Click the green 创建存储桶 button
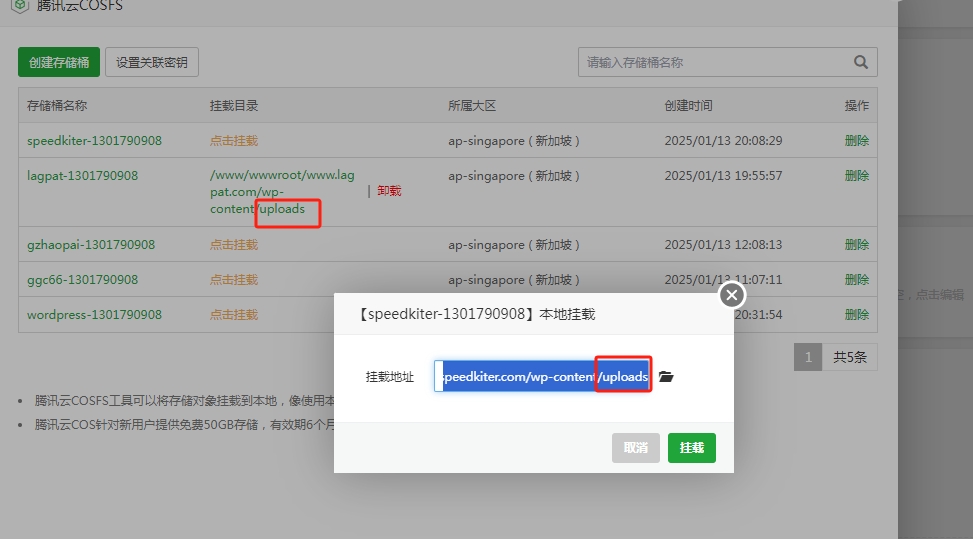 [59, 62]
